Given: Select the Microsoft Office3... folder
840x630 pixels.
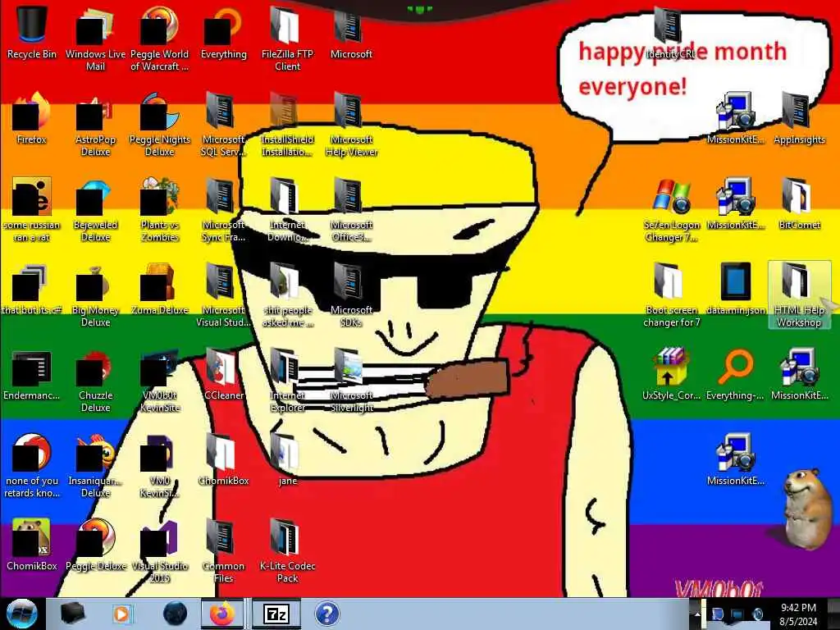Looking at the screenshot, I should tap(351, 210).
